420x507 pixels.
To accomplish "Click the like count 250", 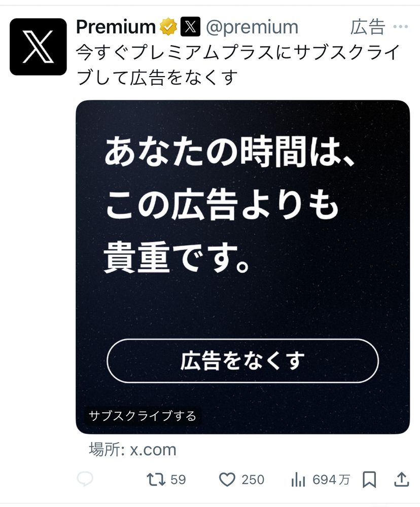I will click(x=253, y=480).
